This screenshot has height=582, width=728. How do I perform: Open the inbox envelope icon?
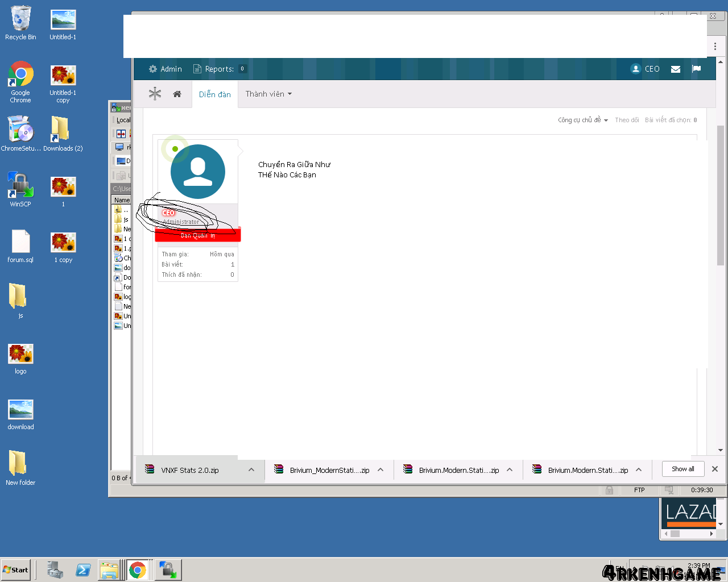pyautogui.click(x=676, y=69)
